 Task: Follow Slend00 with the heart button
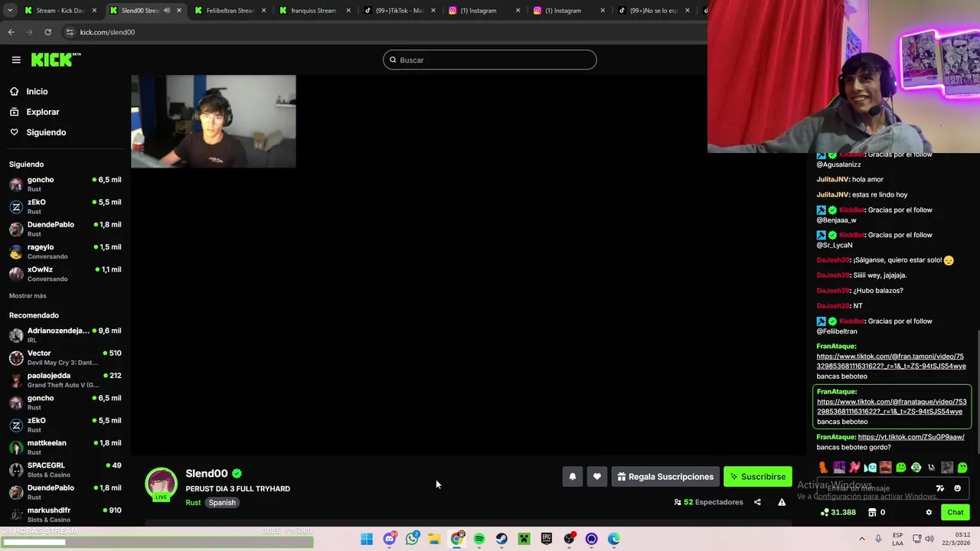pyautogui.click(x=597, y=477)
